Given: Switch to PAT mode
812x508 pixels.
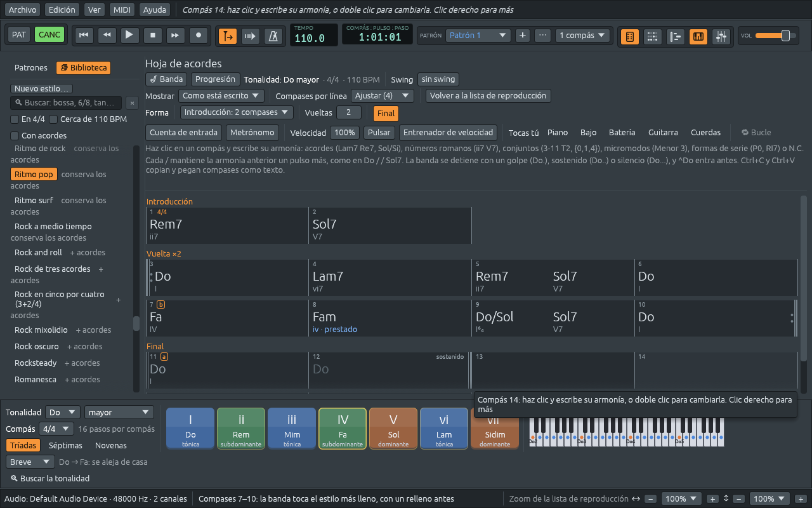Looking at the screenshot, I should [19, 35].
